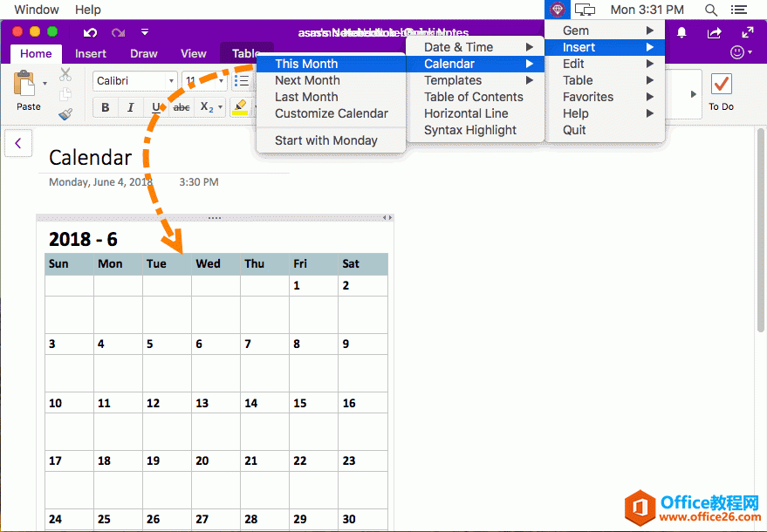
Task: Switch to the Draw ribbon tab
Action: [x=143, y=52]
